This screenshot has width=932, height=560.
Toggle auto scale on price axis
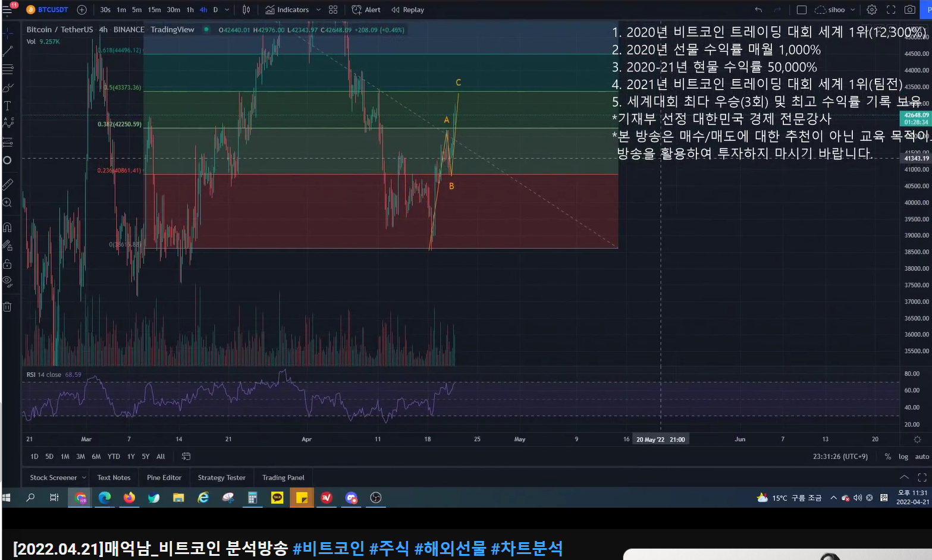[x=922, y=457]
